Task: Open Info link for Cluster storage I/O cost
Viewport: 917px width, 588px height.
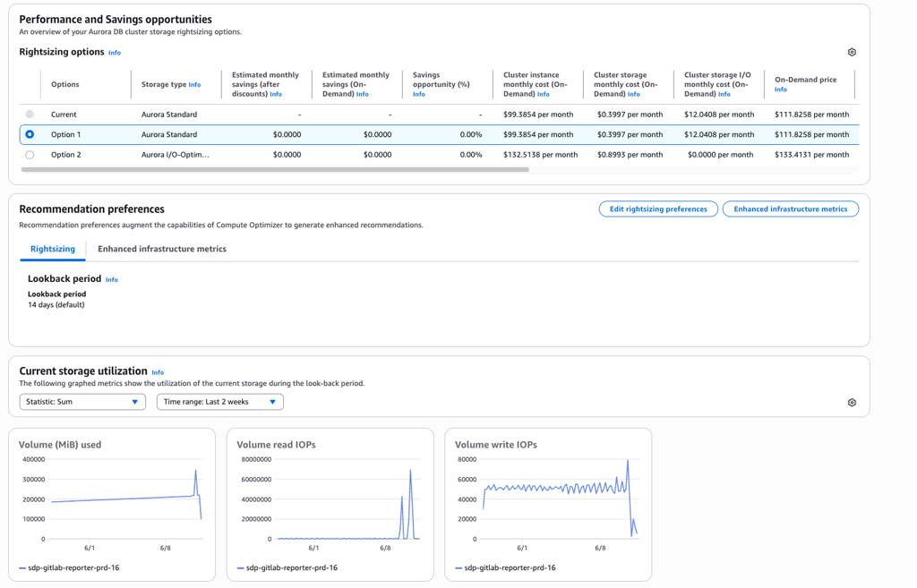Action: (724, 94)
